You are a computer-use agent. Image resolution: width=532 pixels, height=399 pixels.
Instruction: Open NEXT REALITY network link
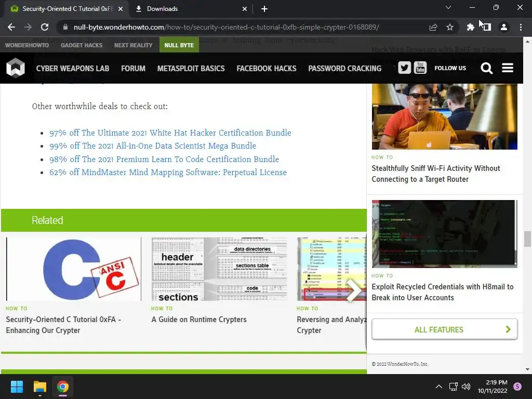coord(134,45)
